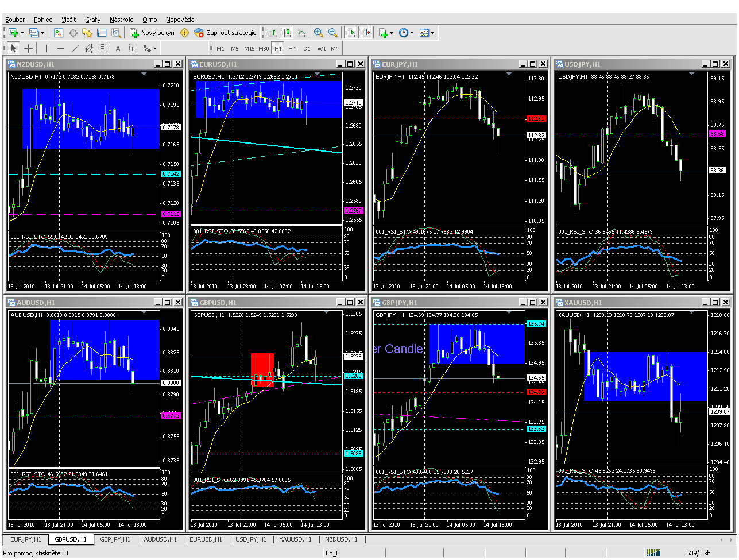
Task: Switch to line chart display
Action: (301, 33)
